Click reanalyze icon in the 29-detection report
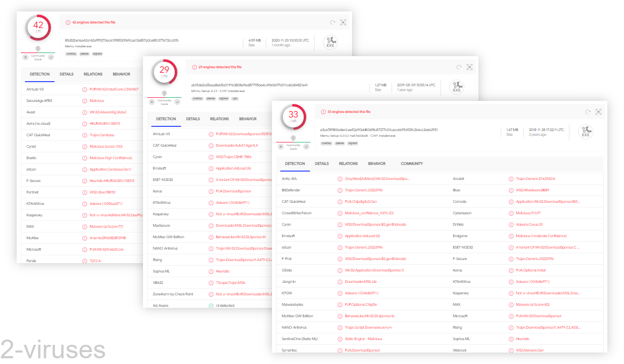The width and height of the screenshot is (624, 364). pyautogui.click(x=459, y=67)
